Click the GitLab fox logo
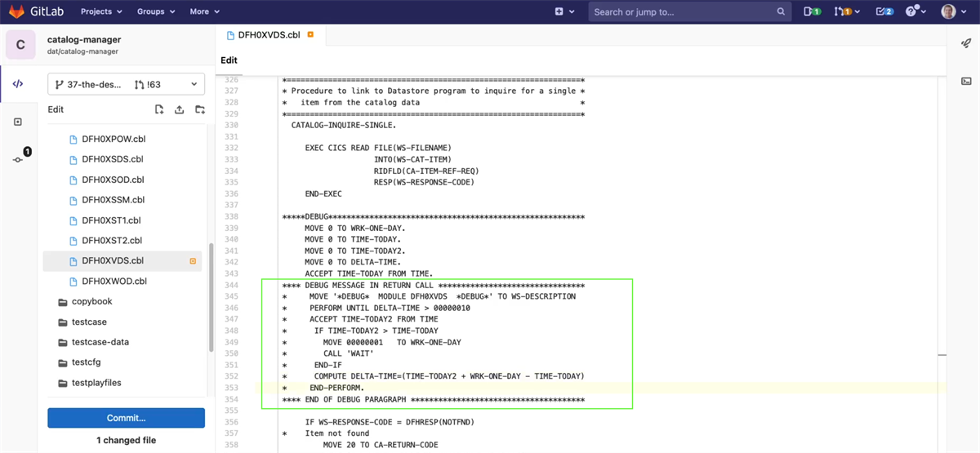Image resolution: width=980 pixels, height=453 pixels. [x=16, y=11]
